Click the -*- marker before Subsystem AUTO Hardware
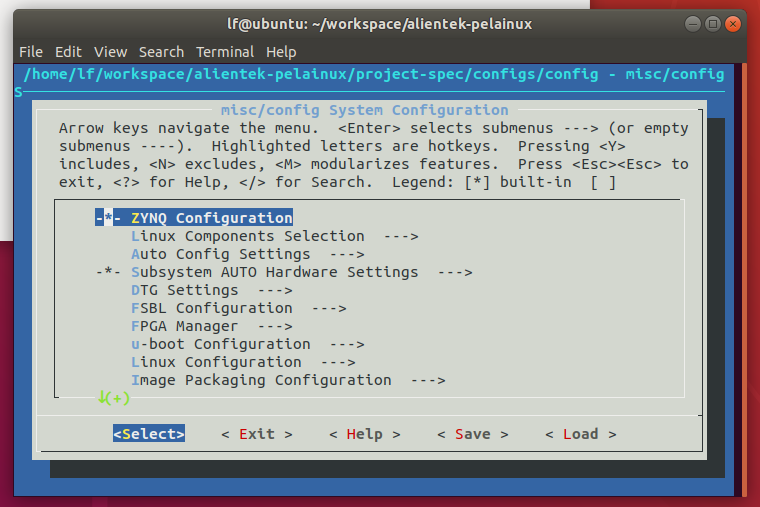760x507 pixels. click(108, 272)
